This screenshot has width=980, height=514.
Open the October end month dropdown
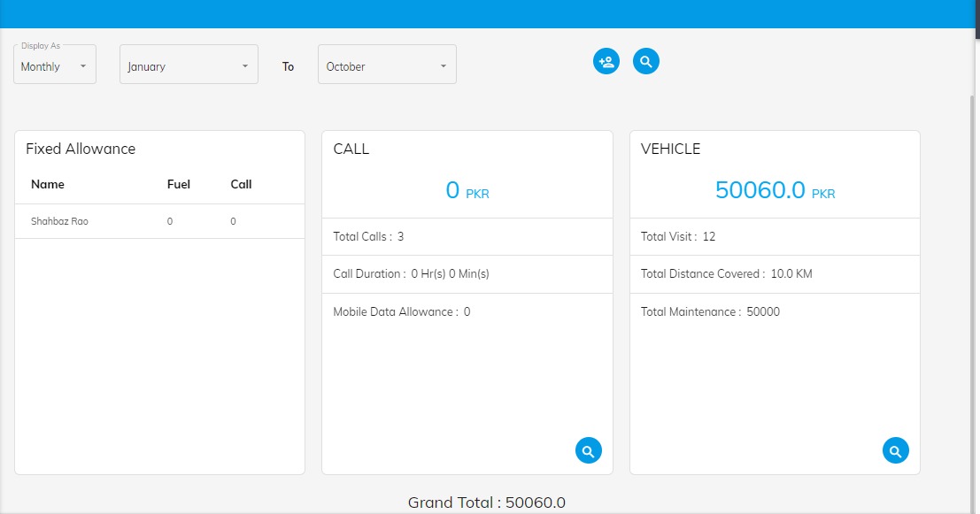tap(387, 66)
